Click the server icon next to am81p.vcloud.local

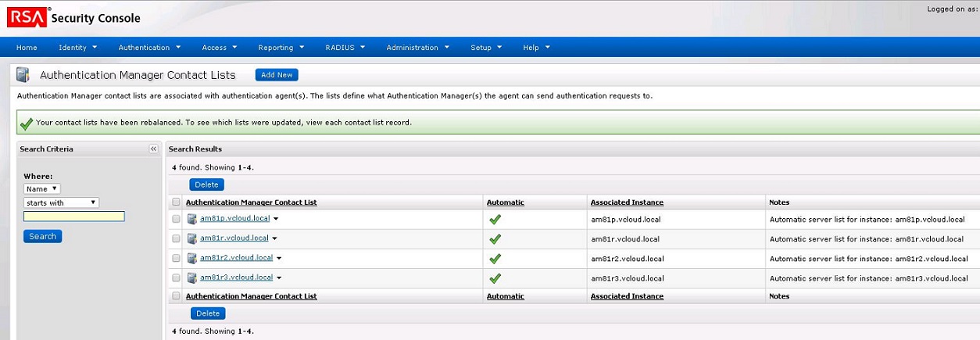tap(192, 220)
